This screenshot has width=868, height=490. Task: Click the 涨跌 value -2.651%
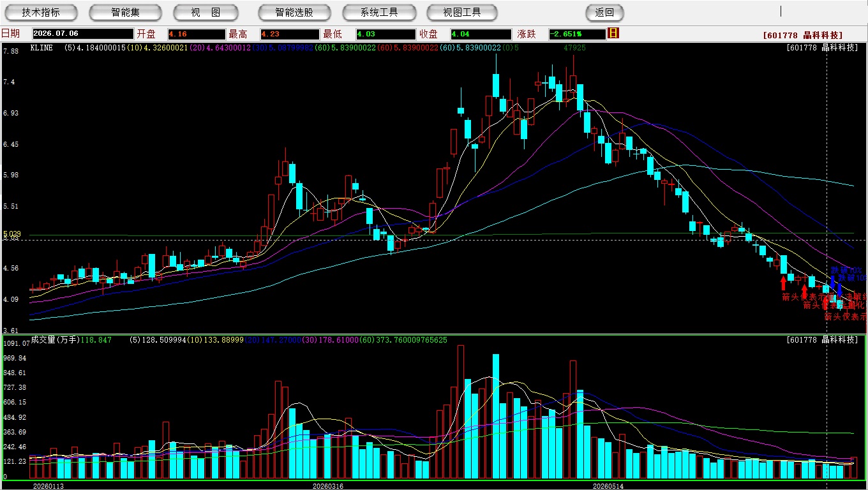[577, 34]
